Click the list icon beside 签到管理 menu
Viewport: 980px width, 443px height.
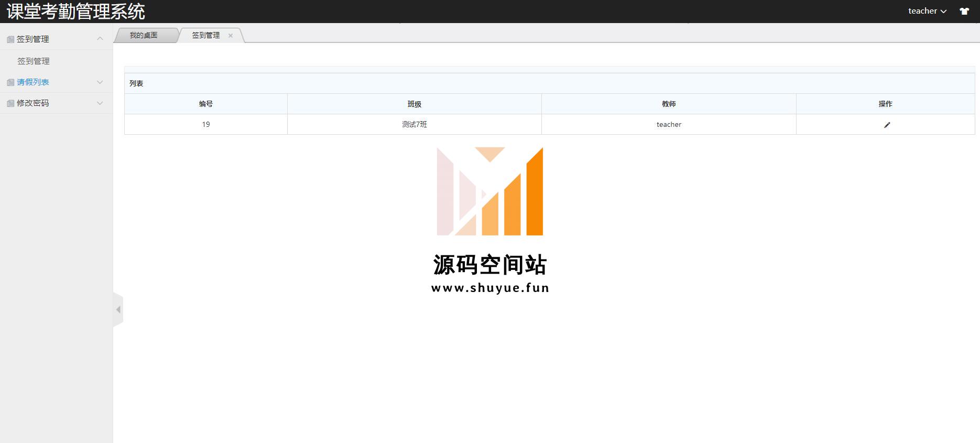[x=10, y=39]
